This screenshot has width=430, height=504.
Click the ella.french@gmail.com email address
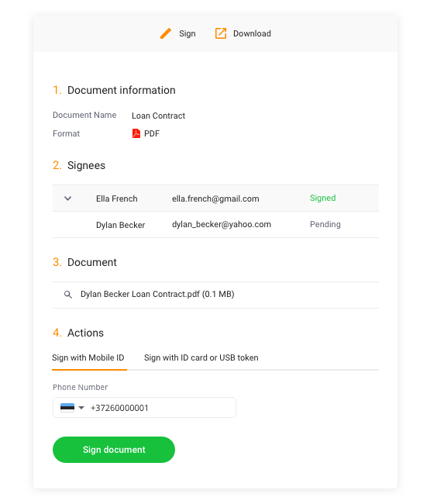pos(215,198)
